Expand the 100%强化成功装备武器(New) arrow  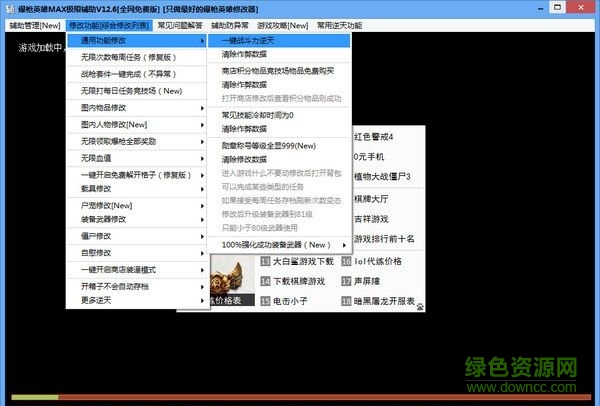coord(344,245)
